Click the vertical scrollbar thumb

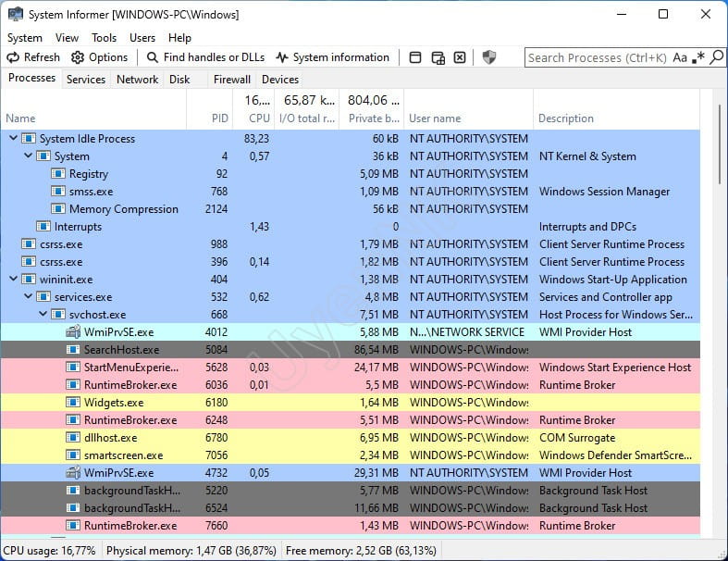[720, 144]
